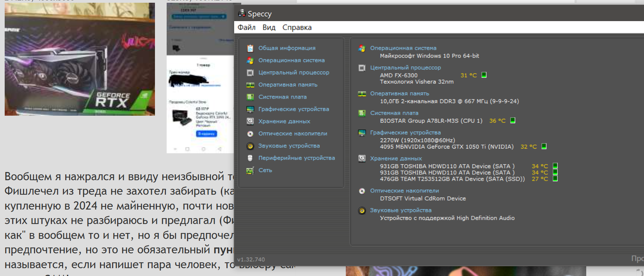Screen dimensions: 644x276
Task: Click CPU temperature indicator beside 31 °C
Action: point(484,75)
